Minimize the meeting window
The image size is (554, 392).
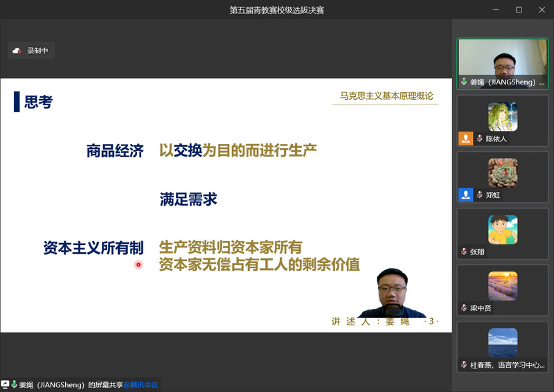[497, 10]
